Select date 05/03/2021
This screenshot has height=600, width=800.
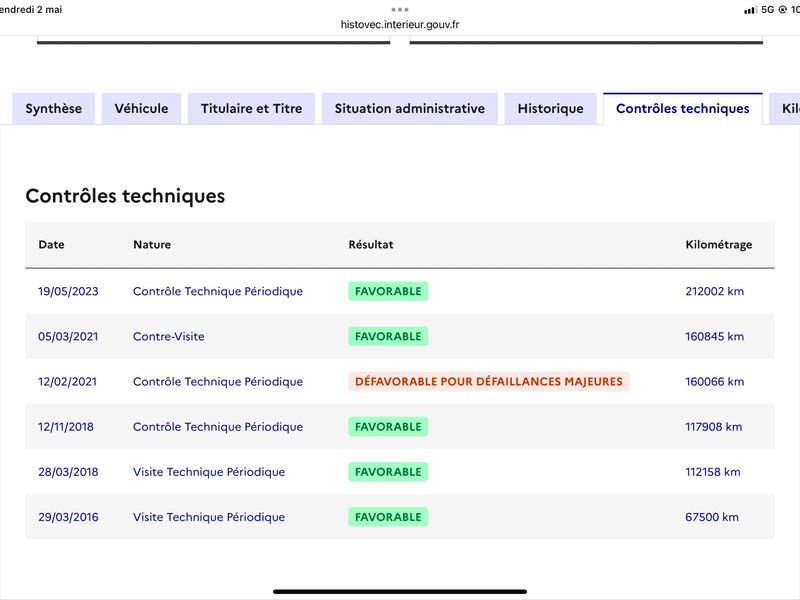pos(68,337)
